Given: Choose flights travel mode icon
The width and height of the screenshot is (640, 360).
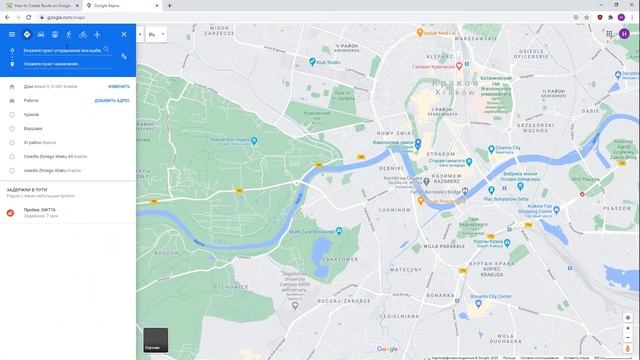Looking at the screenshot, I should click(x=97, y=35).
